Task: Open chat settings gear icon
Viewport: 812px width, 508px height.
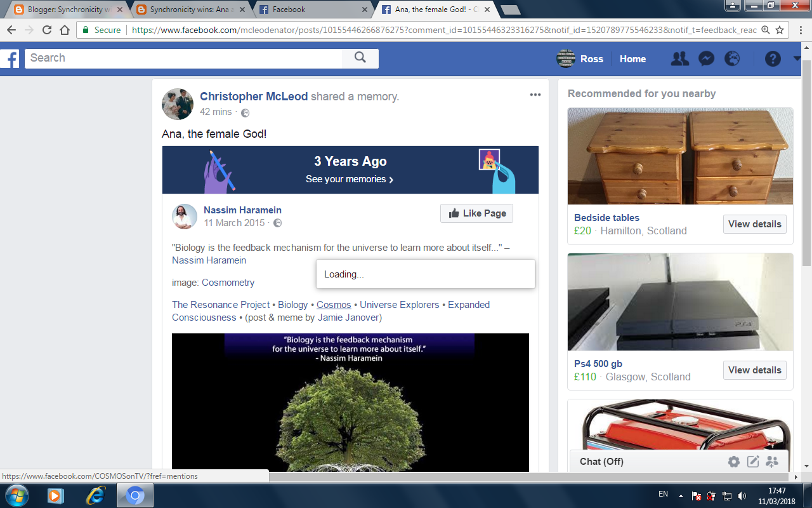Action: pos(734,462)
